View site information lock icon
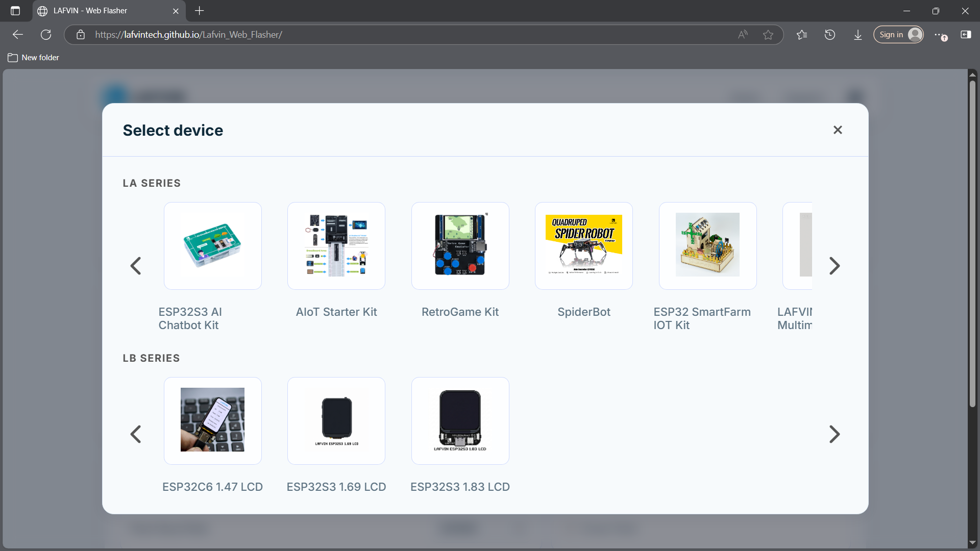Viewport: 980px width, 551px height. point(81,35)
